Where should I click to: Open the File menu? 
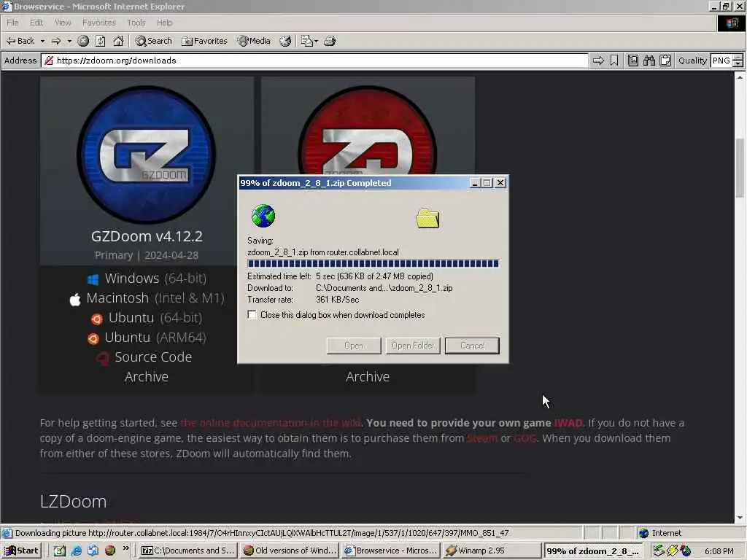tap(12, 23)
